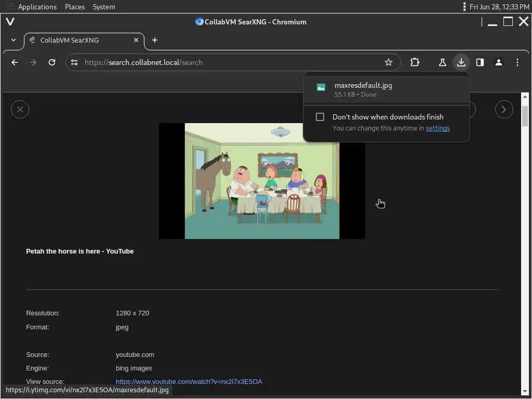
Task: Click the forward navigation arrow
Action: pyautogui.click(x=33, y=62)
